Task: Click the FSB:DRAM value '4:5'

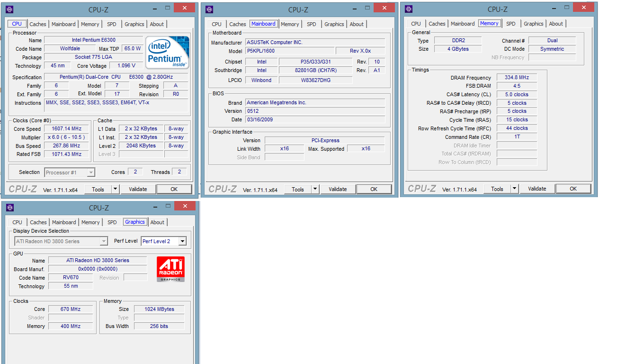Action: [517, 86]
